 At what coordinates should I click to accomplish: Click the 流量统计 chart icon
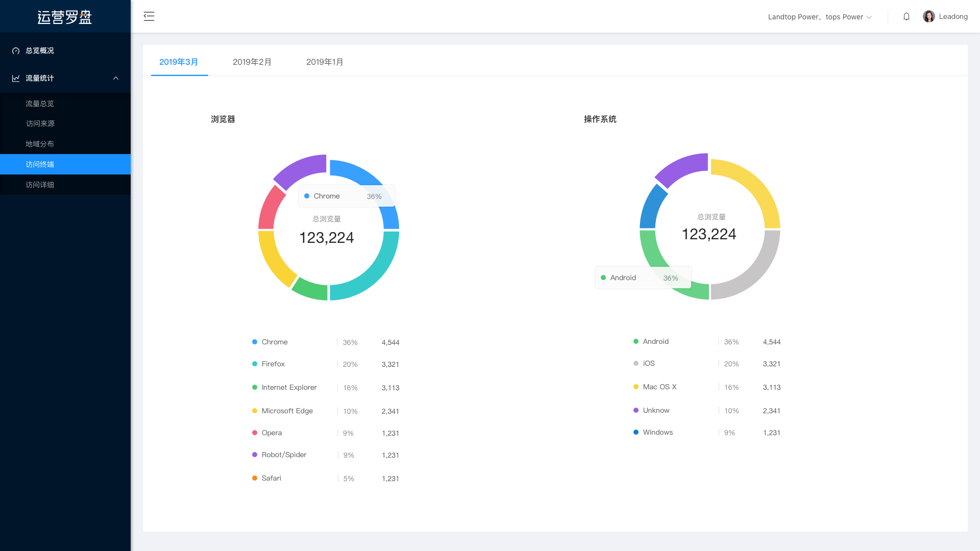point(16,78)
